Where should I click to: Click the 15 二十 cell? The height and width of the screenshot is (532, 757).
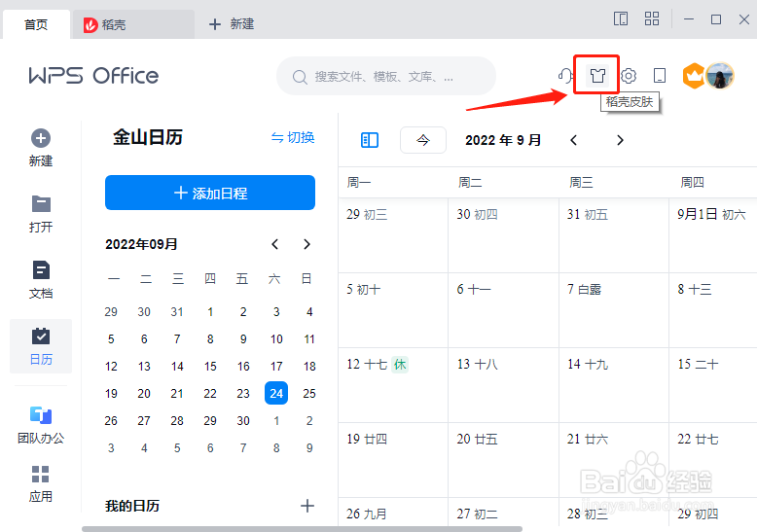point(713,385)
